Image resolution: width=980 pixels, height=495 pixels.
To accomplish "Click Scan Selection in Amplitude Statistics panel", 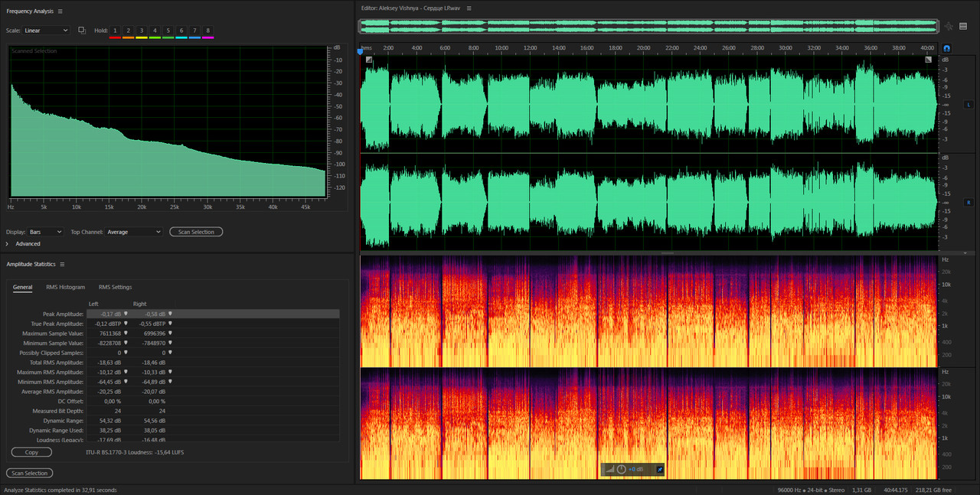I will (x=30, y=473).
